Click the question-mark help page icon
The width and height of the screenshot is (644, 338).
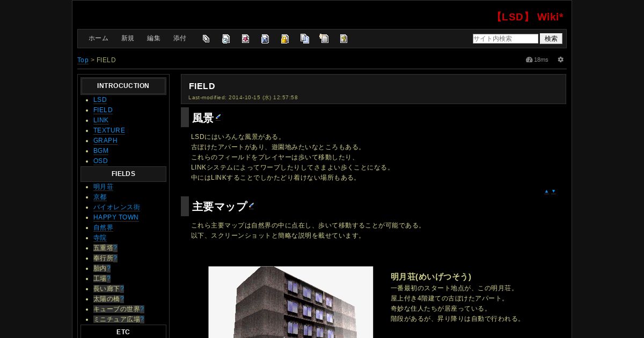click(x=343, y=39)
